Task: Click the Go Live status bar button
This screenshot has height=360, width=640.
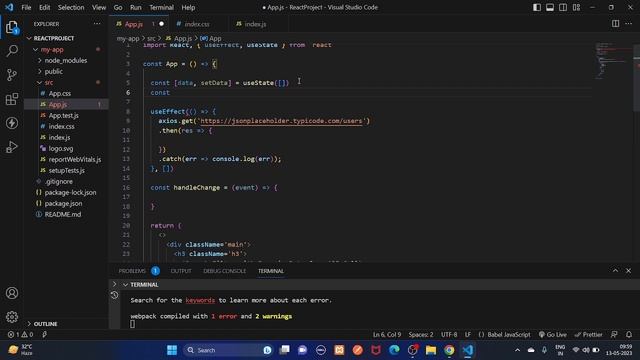Action: tap(553, 334)
